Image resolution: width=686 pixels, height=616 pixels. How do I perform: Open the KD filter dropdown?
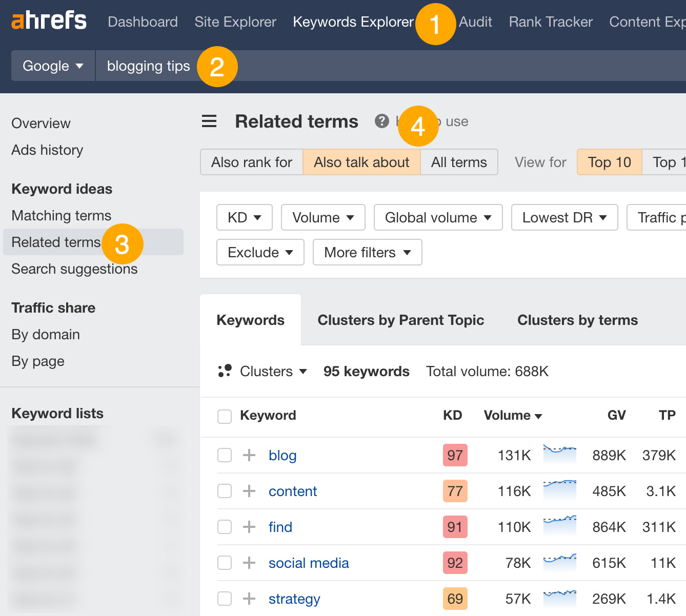pos(244,217)
